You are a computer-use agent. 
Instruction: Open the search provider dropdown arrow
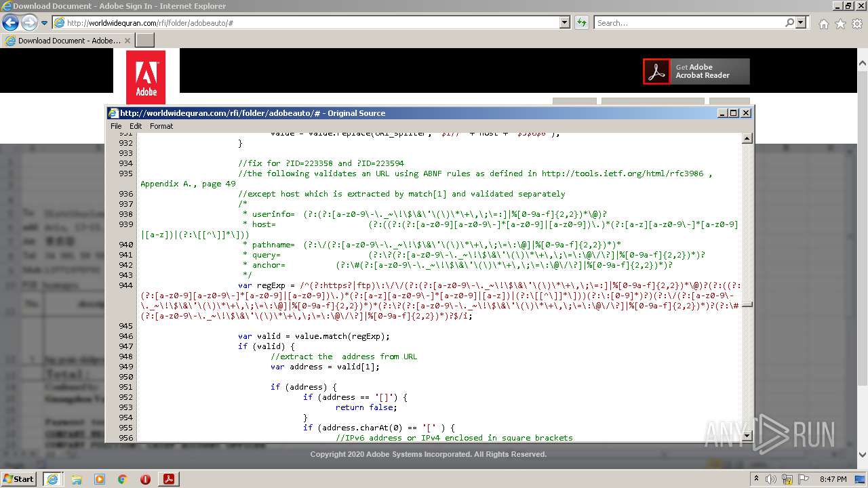click(x=801, y=23)
